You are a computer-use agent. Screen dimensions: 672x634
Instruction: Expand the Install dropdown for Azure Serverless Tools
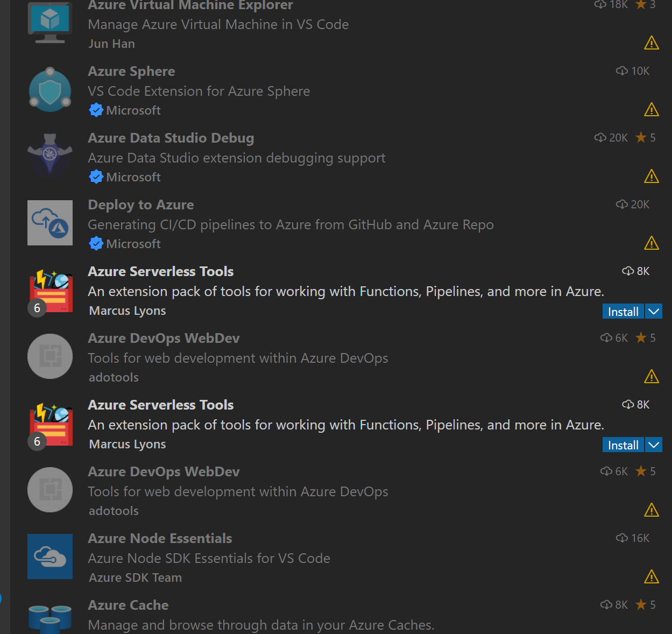pyautogui.click(x=653, y=311)
